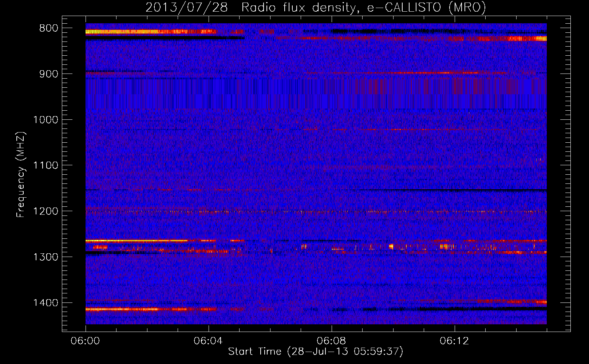
Task: Select the 1300 frequency axis label
Action: [x=46, y=257]
